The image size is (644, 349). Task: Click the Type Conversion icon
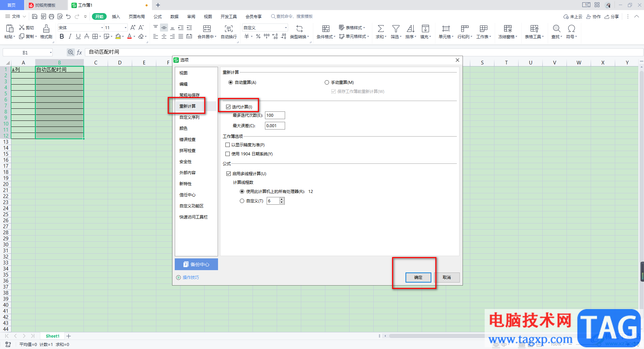click(300, 29)
